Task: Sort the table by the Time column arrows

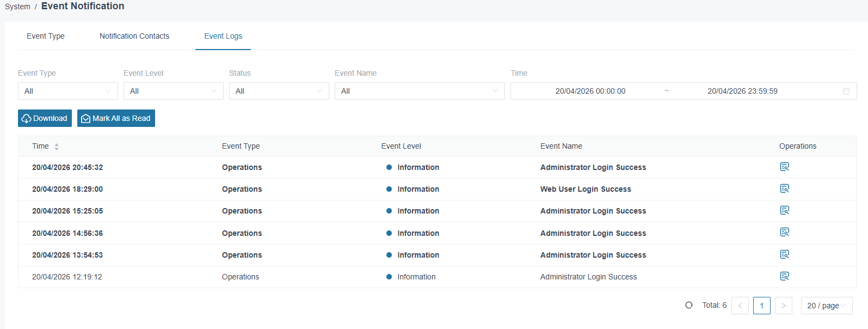Action: pyautogui.click(x=57, y=147)
